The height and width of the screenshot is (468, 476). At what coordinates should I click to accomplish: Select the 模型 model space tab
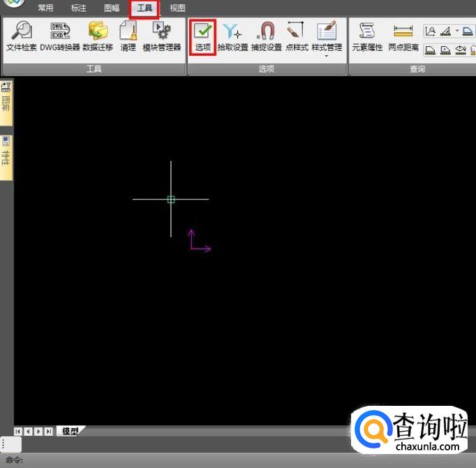[x=70, y=432]
